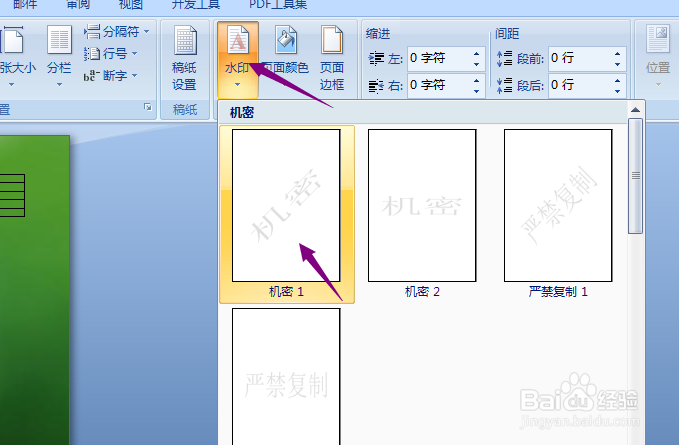Click the watermark gallery scroll-up arrow
The width and height of the screenshot is (679, 445).
click(x=635, y=110)
